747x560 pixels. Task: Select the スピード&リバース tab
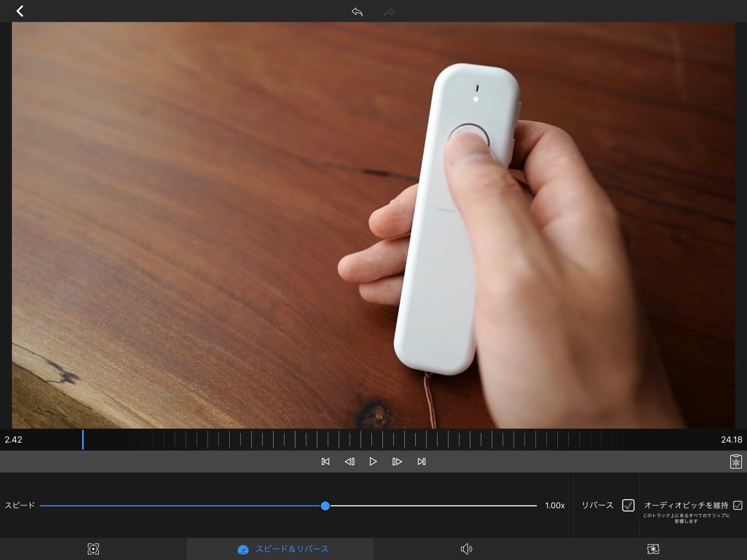pyautogui.click(x=282, y=549)
